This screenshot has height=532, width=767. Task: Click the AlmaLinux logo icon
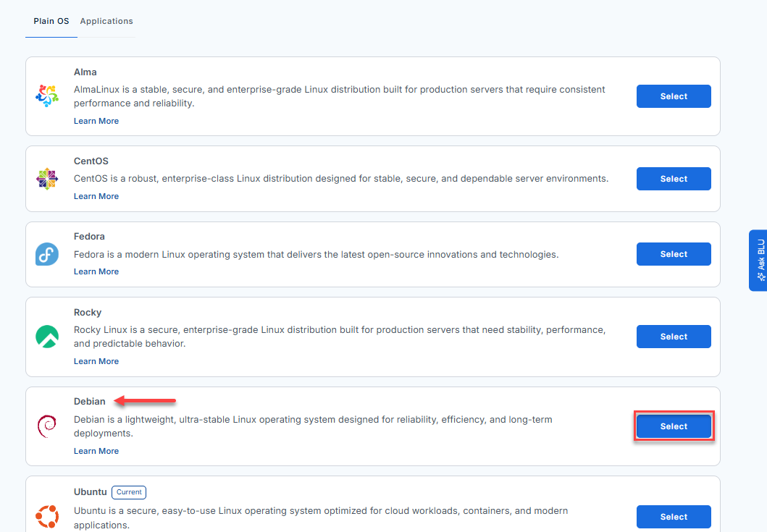click(x=47, y=96)
